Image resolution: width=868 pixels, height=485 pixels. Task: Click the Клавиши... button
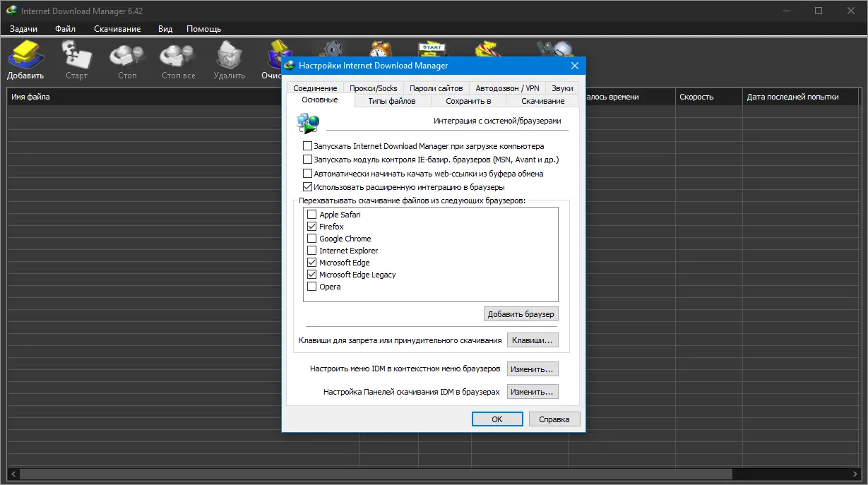(x=533, y=340)
